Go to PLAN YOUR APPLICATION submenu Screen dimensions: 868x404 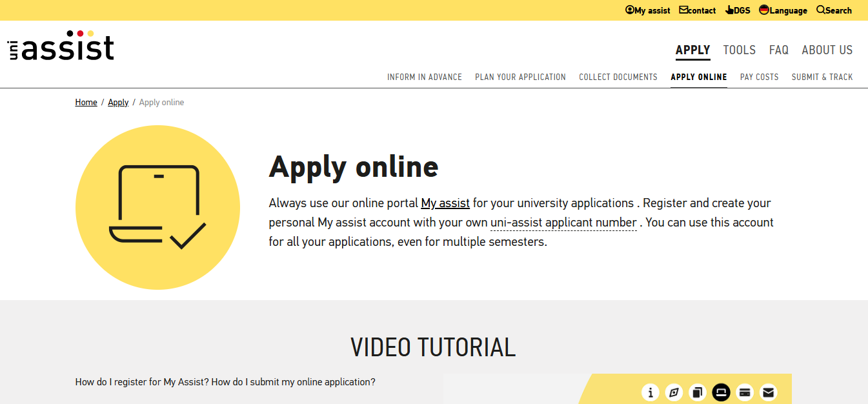(521, 77)
